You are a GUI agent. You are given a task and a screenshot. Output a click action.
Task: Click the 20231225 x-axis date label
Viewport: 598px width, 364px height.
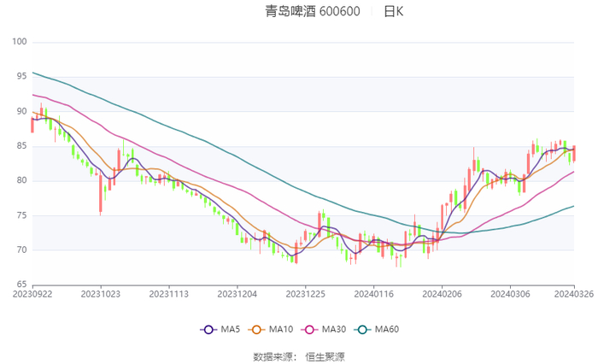(306, 294)
